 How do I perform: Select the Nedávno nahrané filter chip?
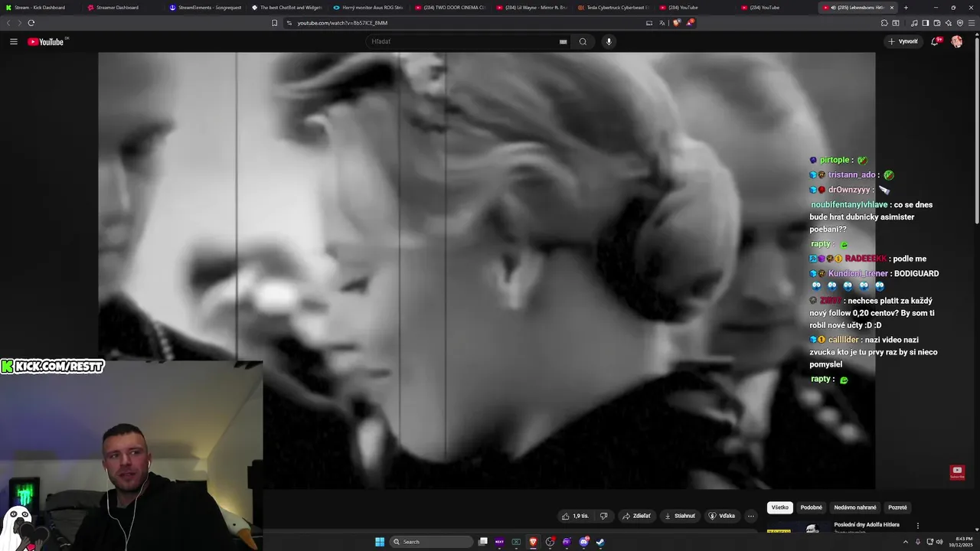855,507
